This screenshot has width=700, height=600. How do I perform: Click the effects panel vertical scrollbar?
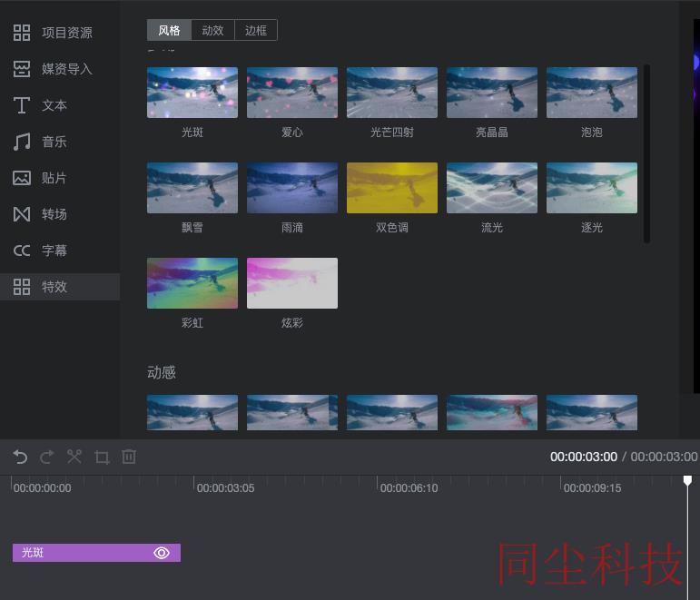point(646,154)
